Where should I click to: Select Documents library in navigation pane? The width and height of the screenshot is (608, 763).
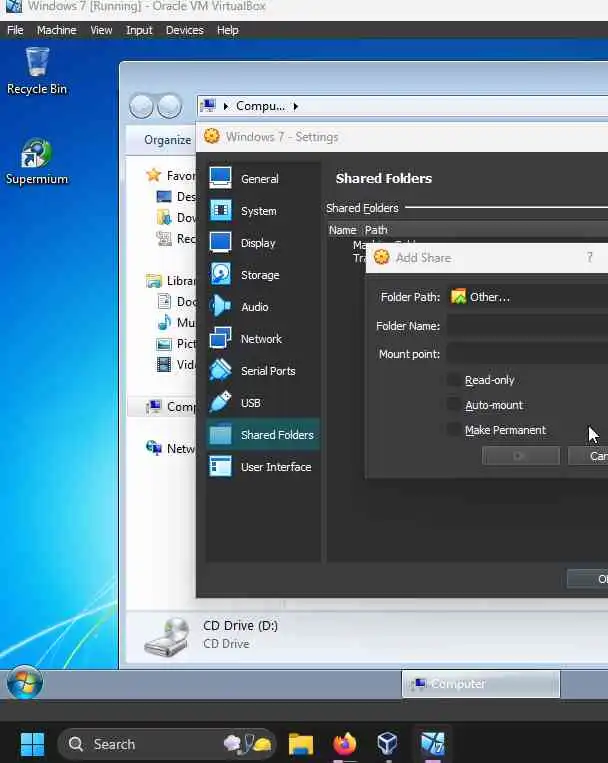pyautogui.click(x=176, y=302)
